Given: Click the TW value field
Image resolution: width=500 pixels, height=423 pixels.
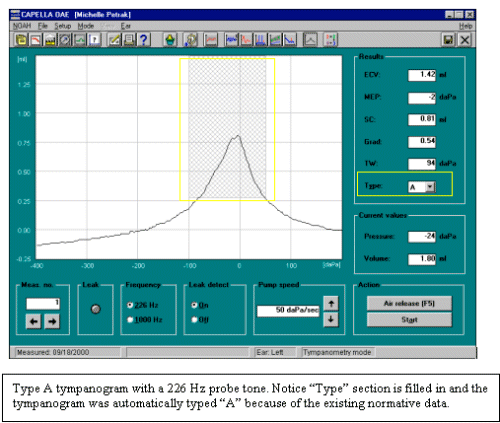Looking at the screenshot, I should [422, 163].
